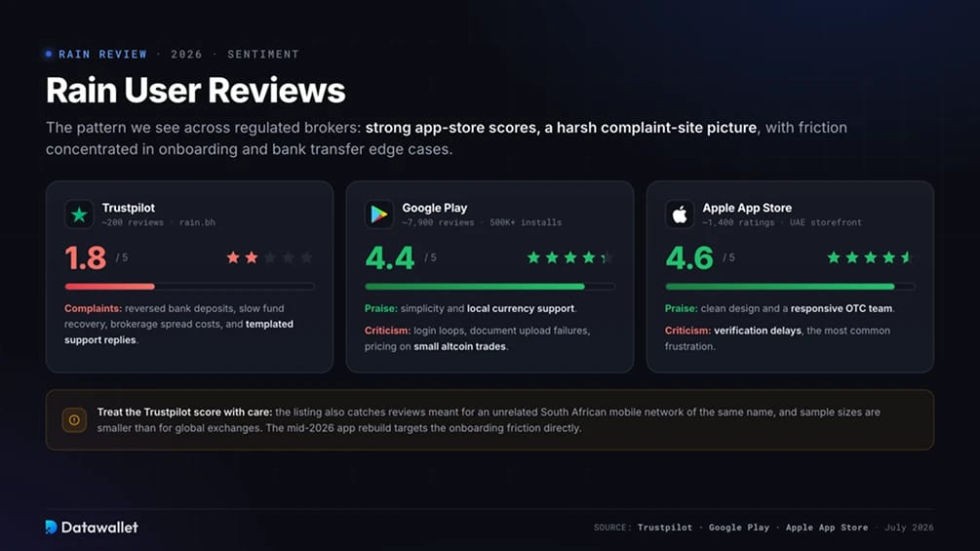980x551 pixels.
Task: Click the 1.8 Trustpilot score number
Action: (x=86, y=258)
